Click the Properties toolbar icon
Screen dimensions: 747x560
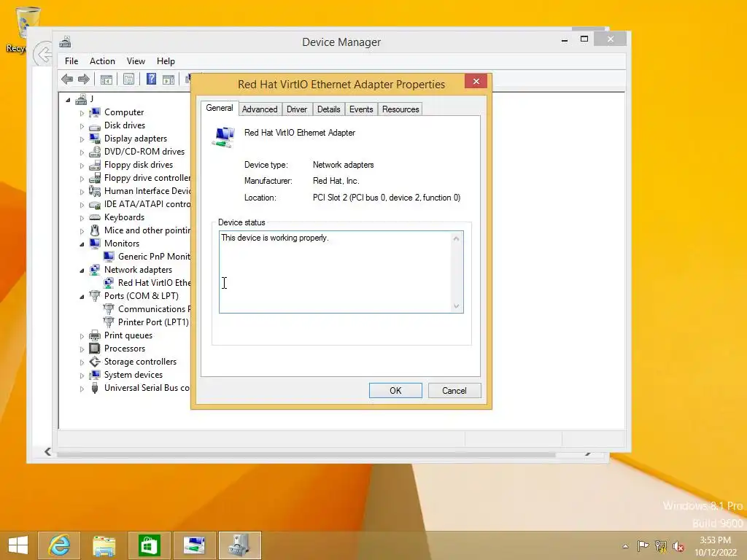coord(128,79)
